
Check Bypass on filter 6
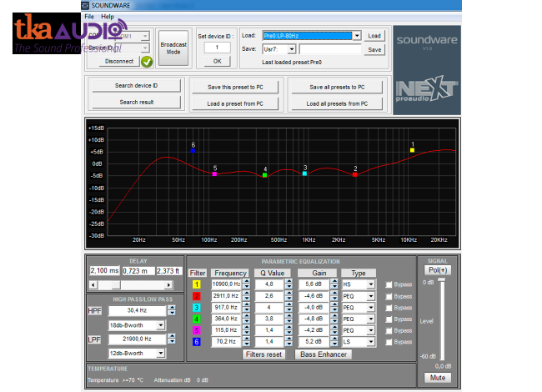[x=389, y=342]
